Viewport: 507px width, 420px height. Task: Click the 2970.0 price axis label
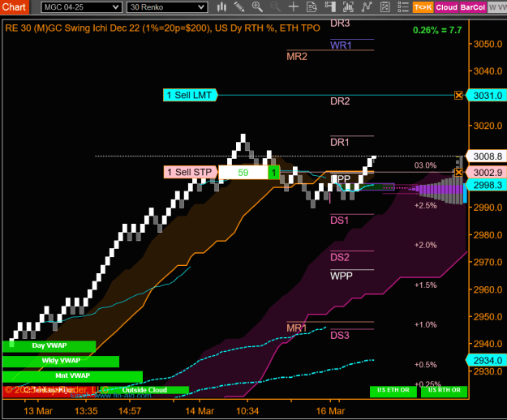pyautogui.click(x=488, y=262)
